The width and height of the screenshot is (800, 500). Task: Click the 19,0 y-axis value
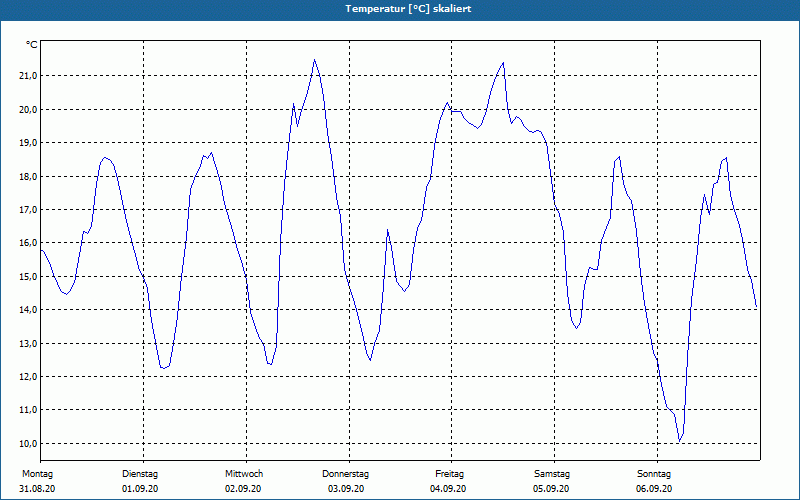[28, 143]
